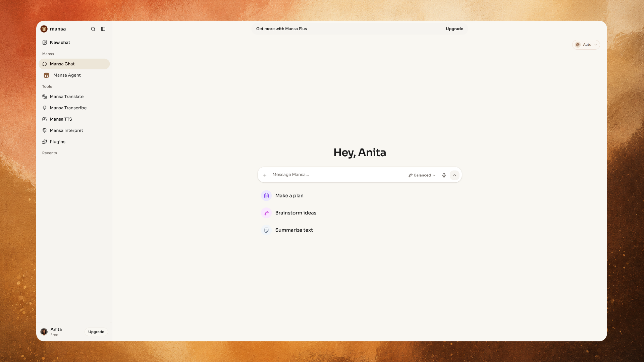The image size is (644, 362).
Task: Open the Balanced mode dropdown
Action: tap(422, 175)
